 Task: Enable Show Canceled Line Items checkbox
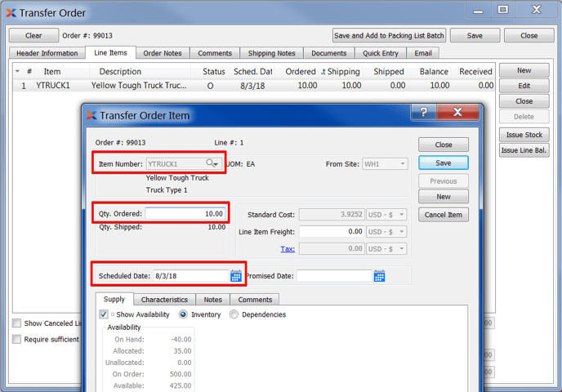point(16,323)
